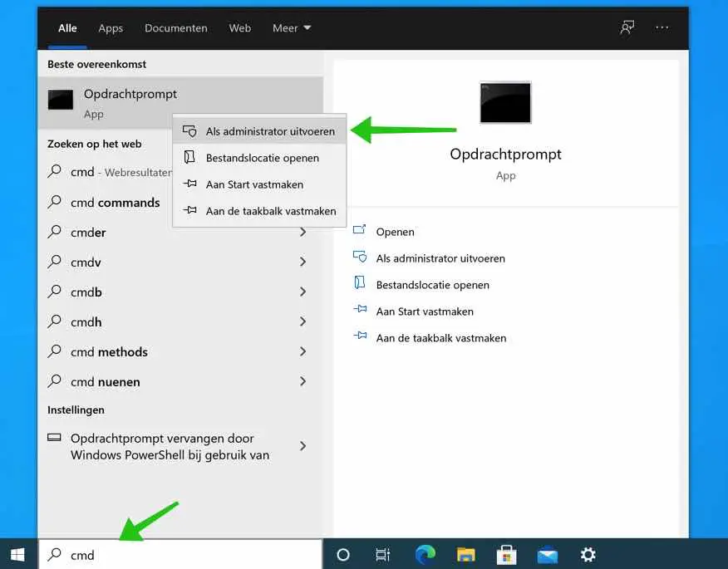Viewport: 728px width, 569px height.
Task: Open Settings gear icon on taskbar
Action: pos(588,555)
